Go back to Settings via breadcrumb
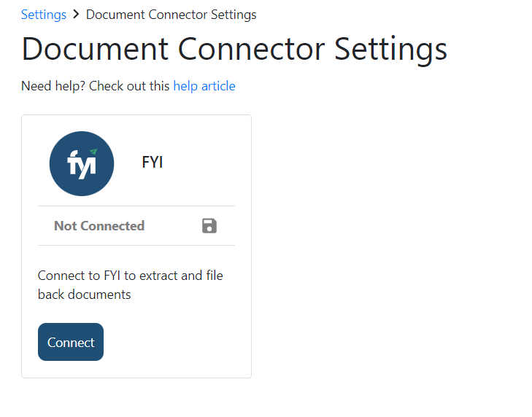This screenshot has height=417, width=532. click(x=44, y=15)
